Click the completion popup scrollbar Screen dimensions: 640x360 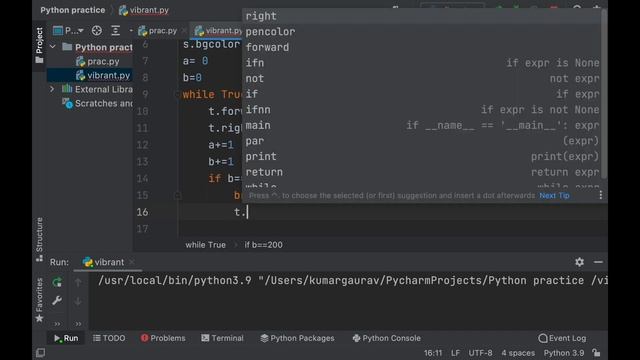click(x=604, y=94)
